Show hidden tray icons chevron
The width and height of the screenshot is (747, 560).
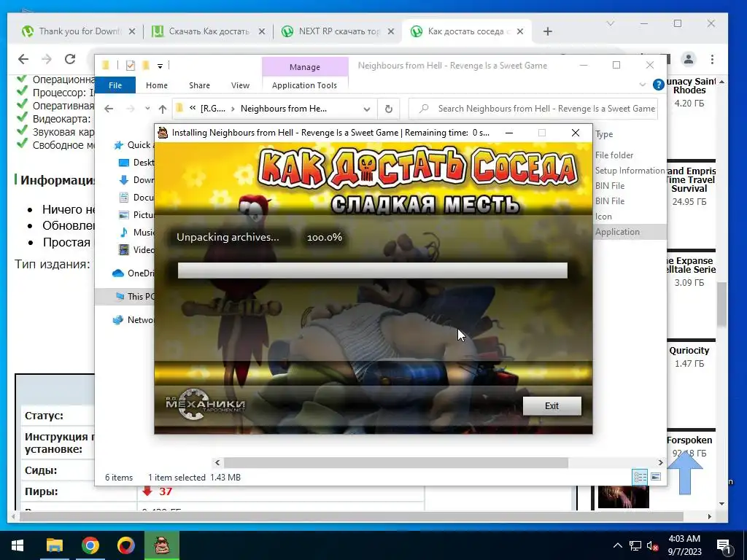click(x=617, y=545)
